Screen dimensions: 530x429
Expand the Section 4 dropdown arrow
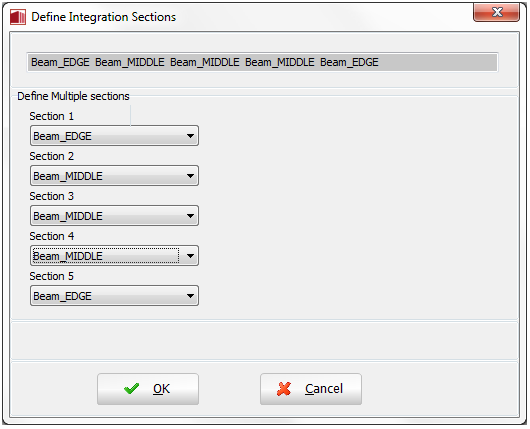click(190, 256)
